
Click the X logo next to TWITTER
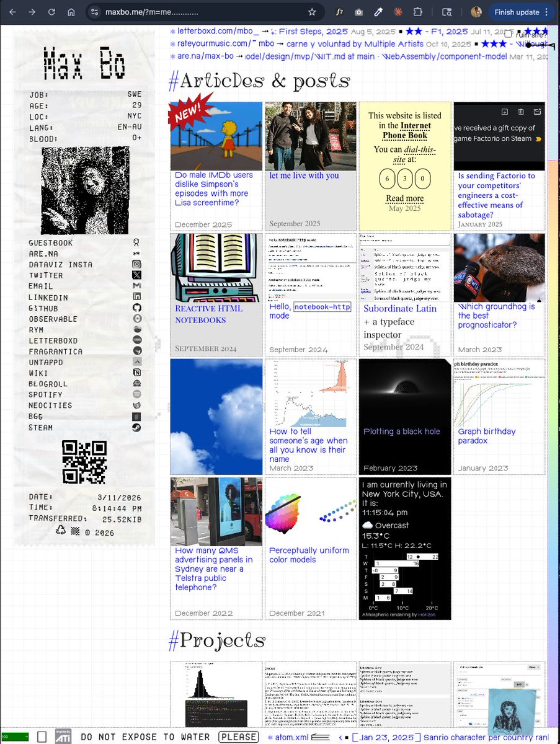click(136, 275)
